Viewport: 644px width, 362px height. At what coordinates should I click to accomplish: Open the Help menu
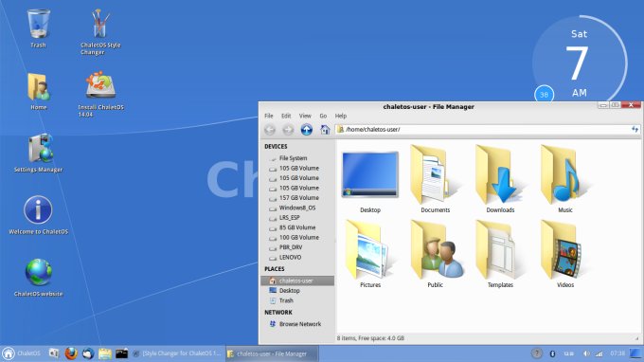pos(341,116)
